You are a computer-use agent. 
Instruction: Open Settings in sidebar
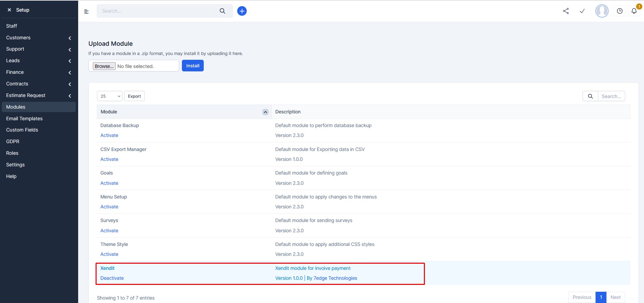click(x=15, y=165)
